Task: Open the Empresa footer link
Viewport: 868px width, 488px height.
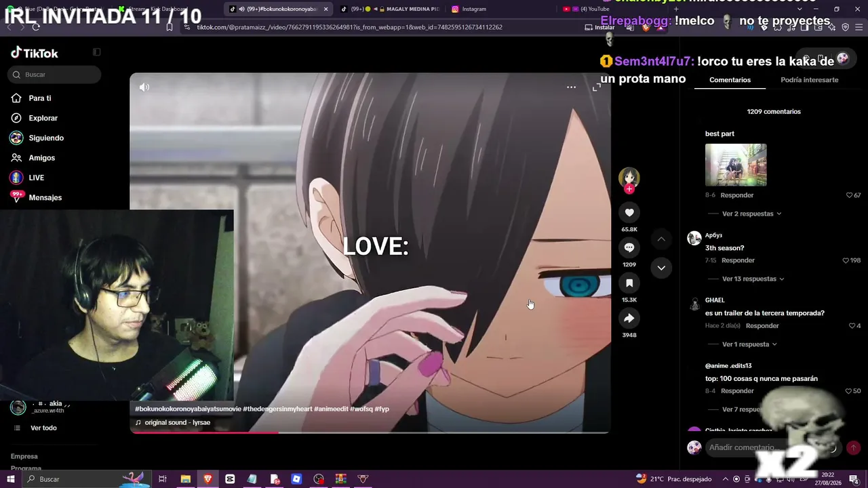Action: coord(24,456)
